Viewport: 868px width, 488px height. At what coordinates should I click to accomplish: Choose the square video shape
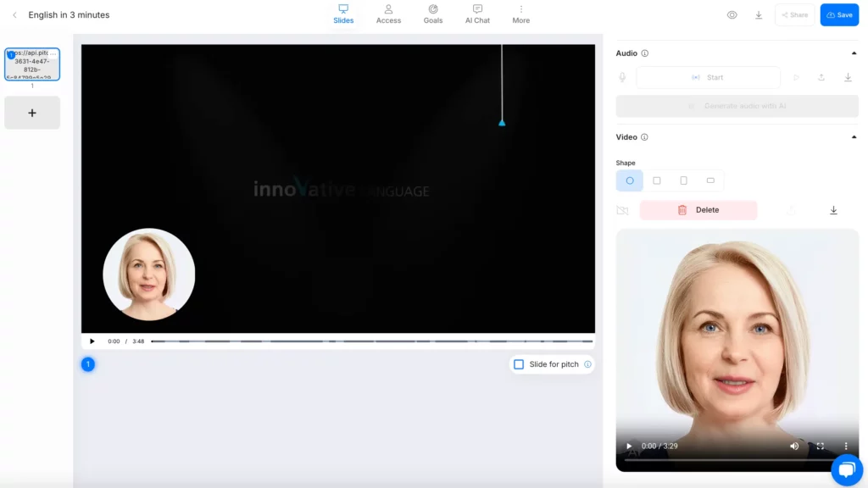point(656,180)
